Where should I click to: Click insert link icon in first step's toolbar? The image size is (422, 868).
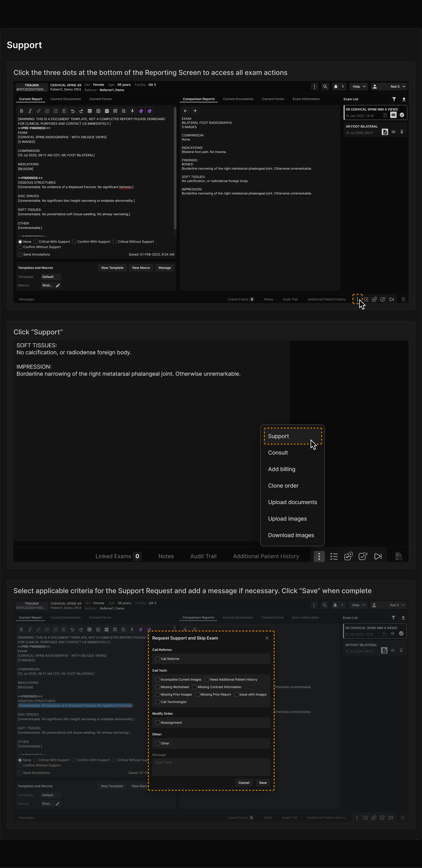pos(39,111)
